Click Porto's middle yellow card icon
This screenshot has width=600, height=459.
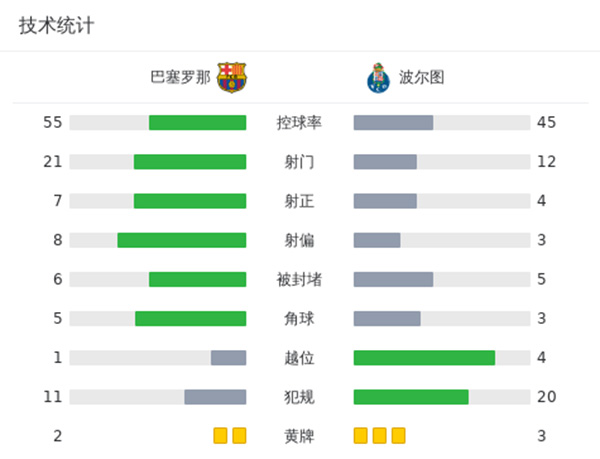click(380, 436)
